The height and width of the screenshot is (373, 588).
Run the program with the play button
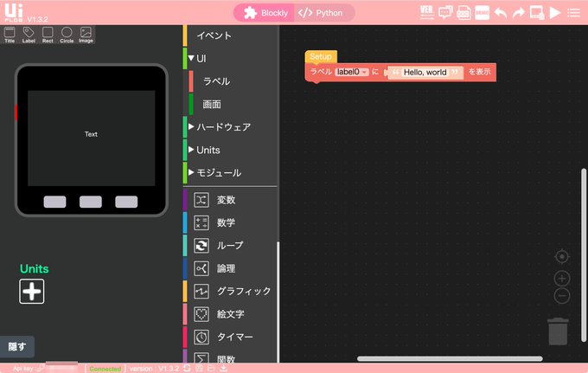[x=554, y=13]
